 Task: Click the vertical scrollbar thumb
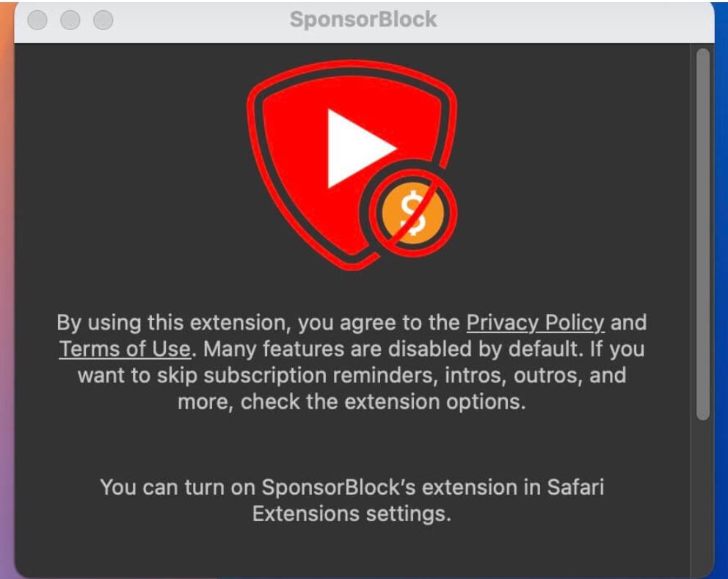coord(702,235)
